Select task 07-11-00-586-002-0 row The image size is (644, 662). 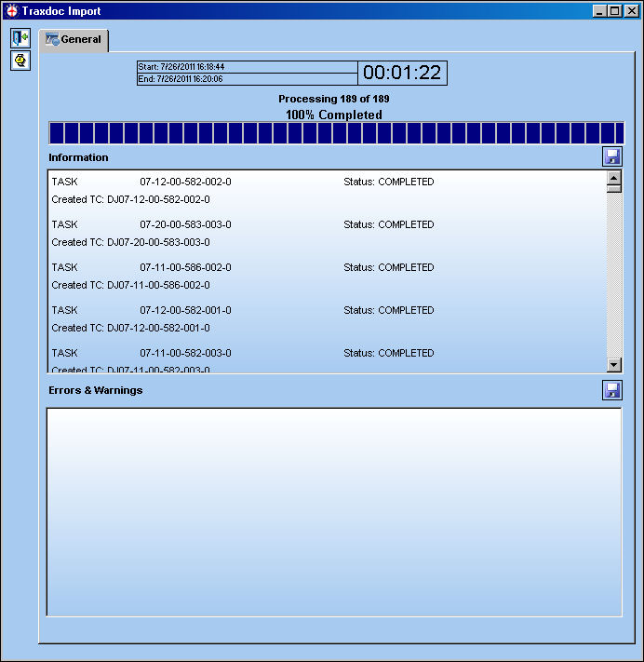243,267
